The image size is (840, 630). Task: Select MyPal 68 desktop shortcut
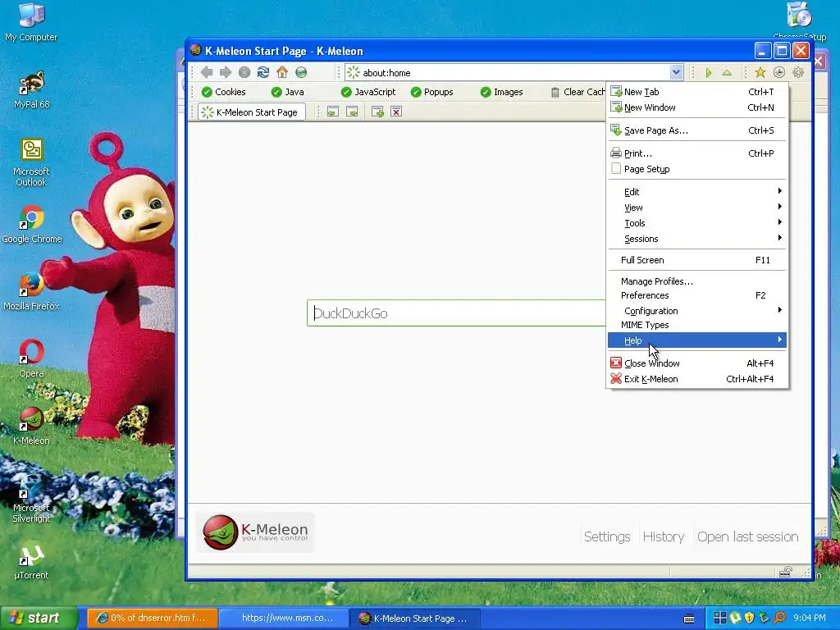(x=32, y=90)
